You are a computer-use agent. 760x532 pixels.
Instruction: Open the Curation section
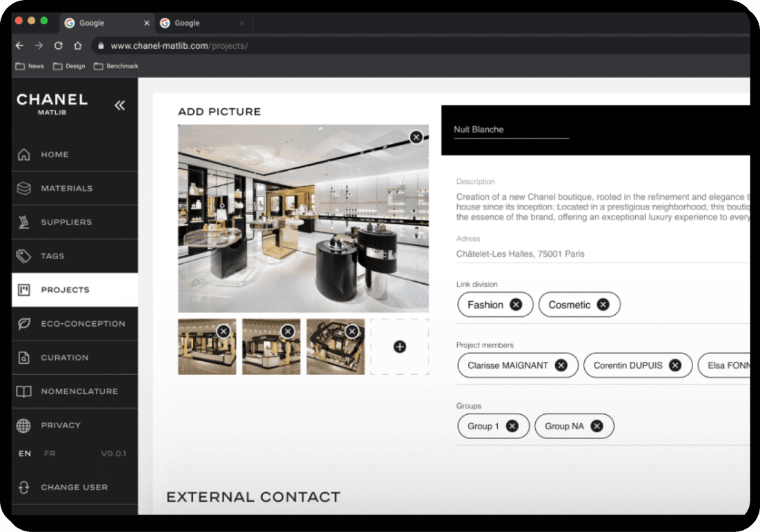click(74, 358)
